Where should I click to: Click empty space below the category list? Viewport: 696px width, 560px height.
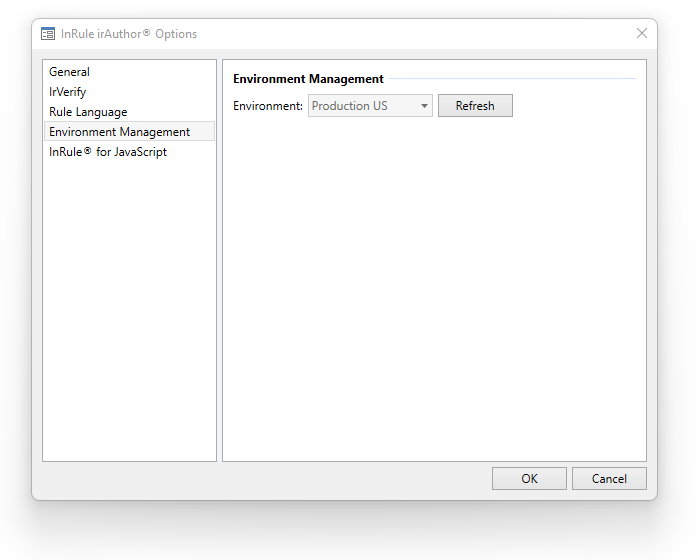pos(129,320)
